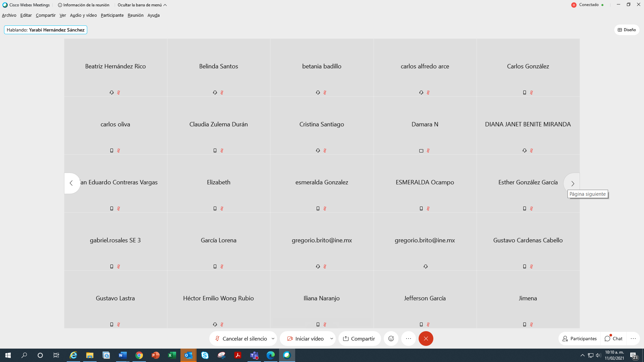The height and width of the screenshot is (362, 644).
Task: Go to next page of participants
Action: pos(573,183)
